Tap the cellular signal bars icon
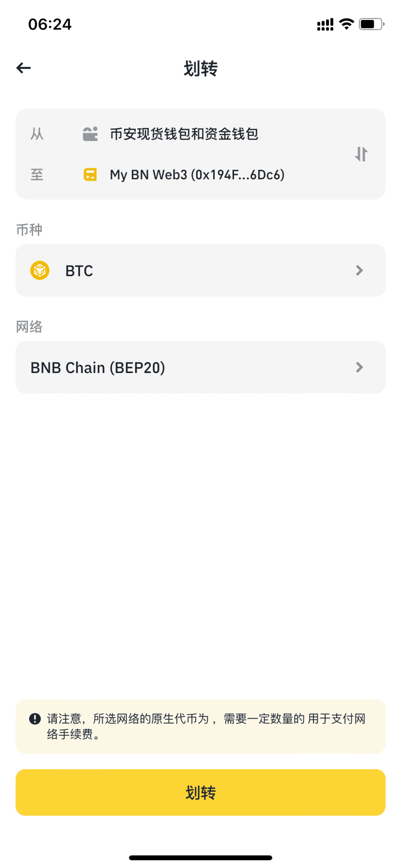The height and width of the screenshot is (868, 401). tap(325, 24)
